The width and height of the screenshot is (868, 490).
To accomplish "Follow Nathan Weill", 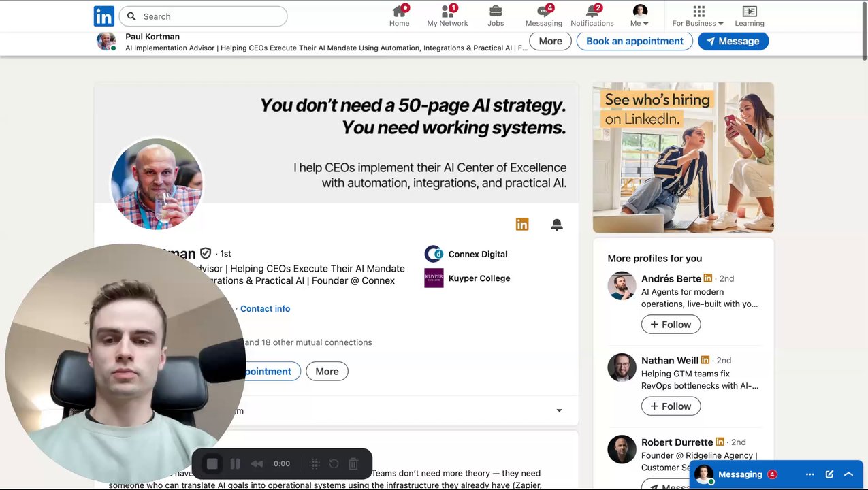I will coord(671,406).
